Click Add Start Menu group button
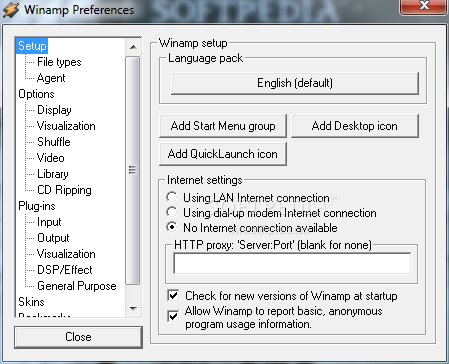The height and width of the screenshot is (364, 449). (223, 126)
